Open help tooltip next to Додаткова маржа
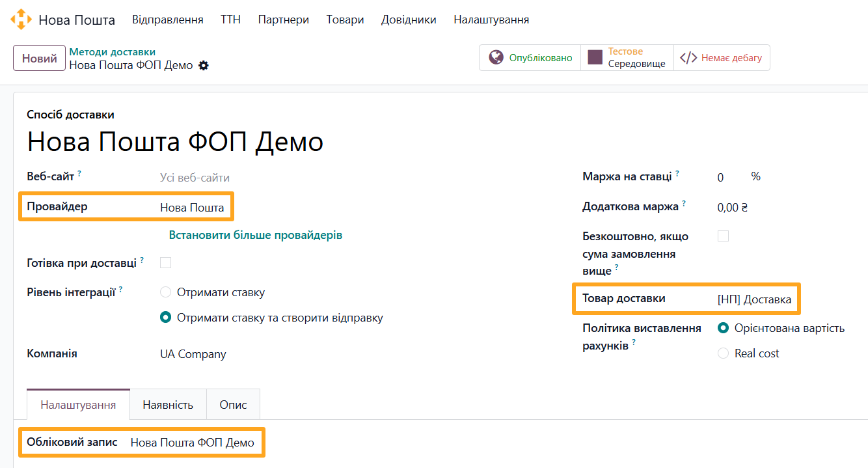 685,203
